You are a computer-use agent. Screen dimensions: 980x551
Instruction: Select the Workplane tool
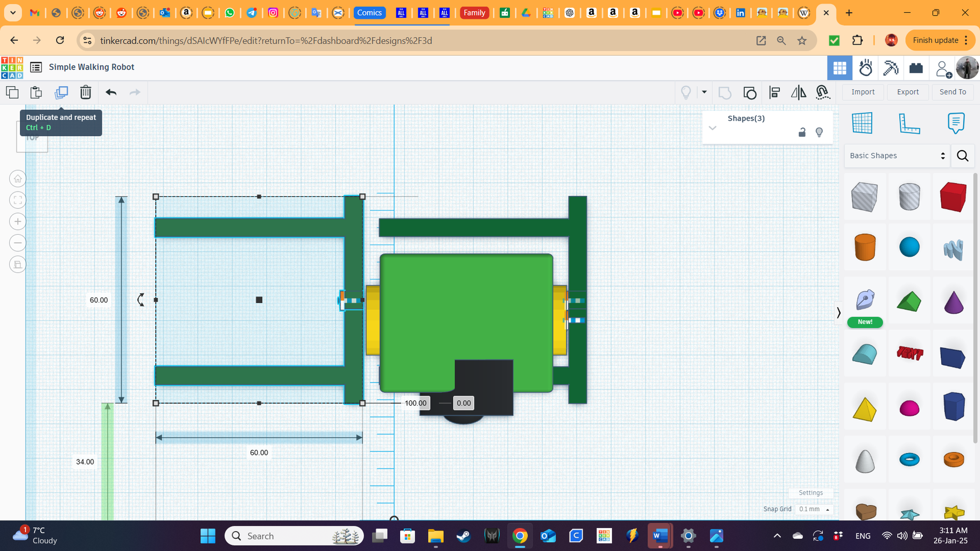coord(862,123)
